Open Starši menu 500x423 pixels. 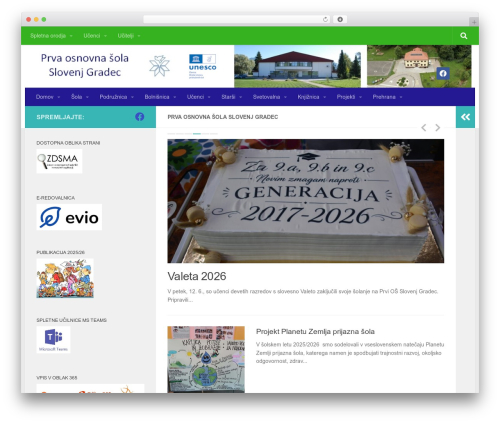pos(232,97)
